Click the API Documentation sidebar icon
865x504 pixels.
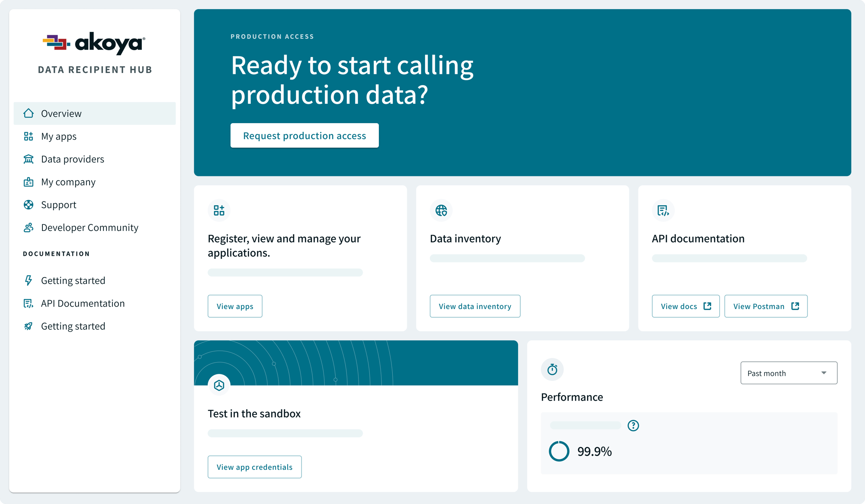[28, 303]
